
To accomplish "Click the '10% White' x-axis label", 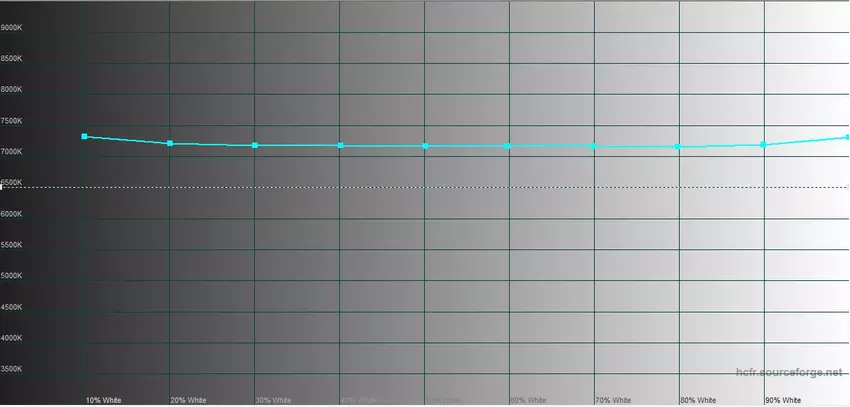I will tap(103, 400).
